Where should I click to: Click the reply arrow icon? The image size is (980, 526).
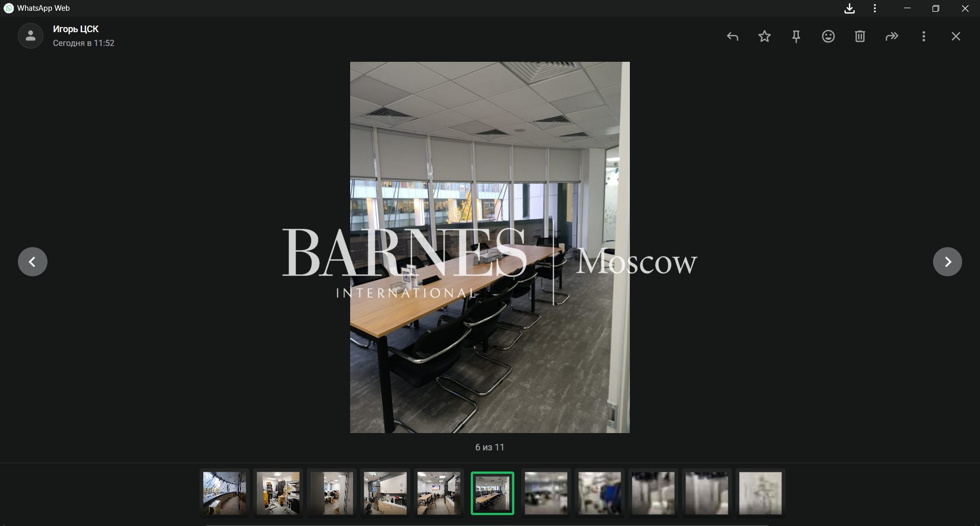click(732, 36)
